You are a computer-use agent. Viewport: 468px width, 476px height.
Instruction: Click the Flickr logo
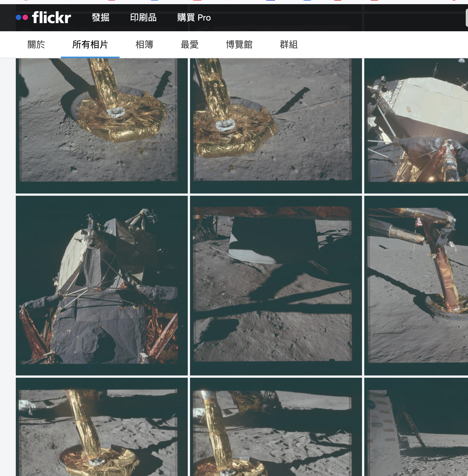(x=43, y=17)
